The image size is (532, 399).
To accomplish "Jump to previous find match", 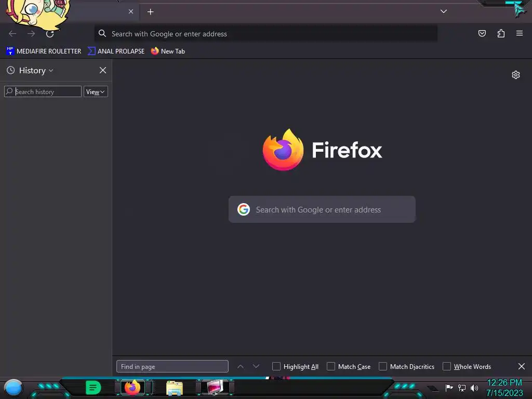I will tap(241, 366).
